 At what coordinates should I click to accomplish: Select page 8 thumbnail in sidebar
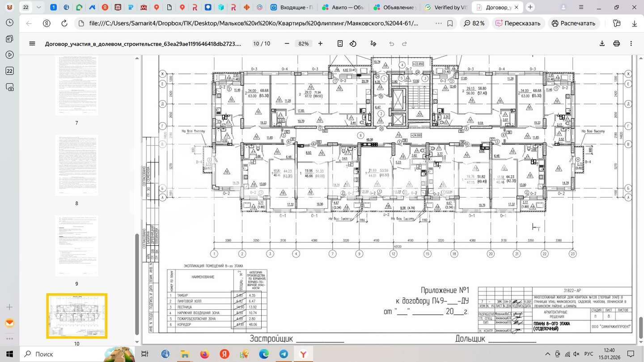click(76, 165)
